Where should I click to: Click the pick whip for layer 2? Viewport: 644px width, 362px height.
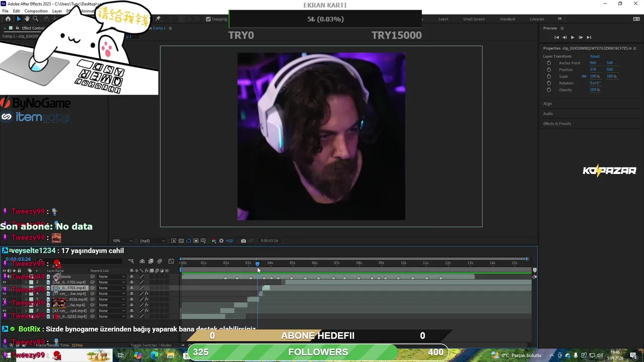[92, 282]
